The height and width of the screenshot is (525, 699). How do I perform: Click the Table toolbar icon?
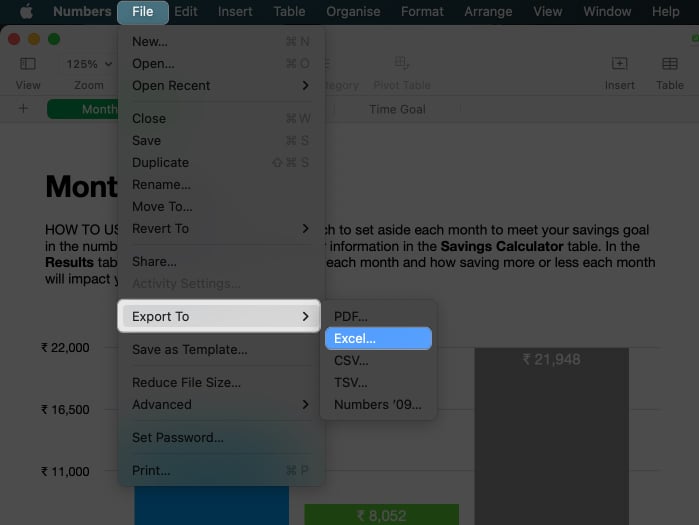pyautogui.click(x=670, y=64)
